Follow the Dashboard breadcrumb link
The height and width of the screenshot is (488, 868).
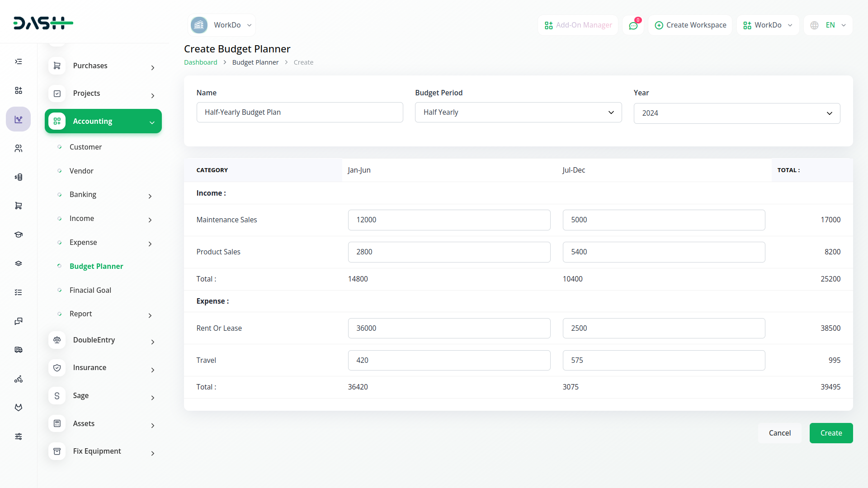[200, 62]
